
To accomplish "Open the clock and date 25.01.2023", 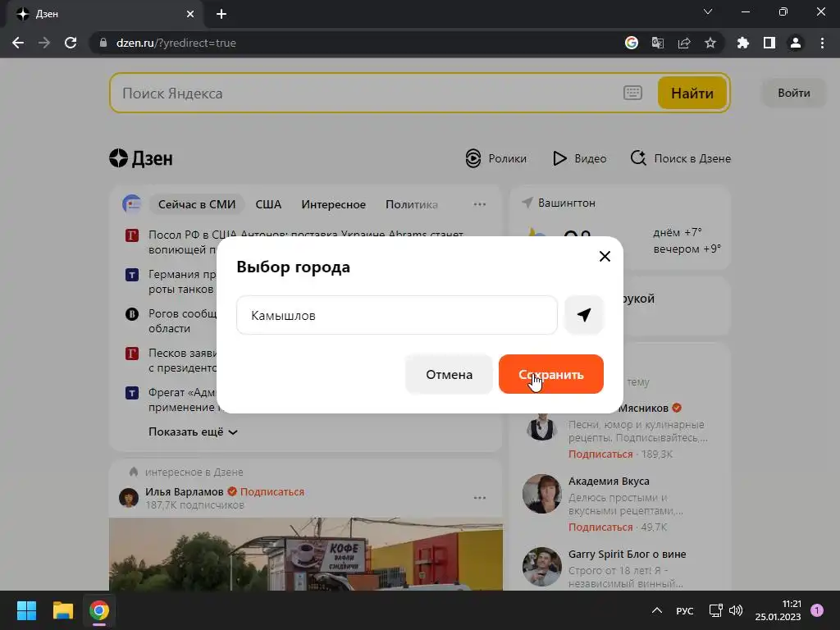I will (x=778, y=610).
